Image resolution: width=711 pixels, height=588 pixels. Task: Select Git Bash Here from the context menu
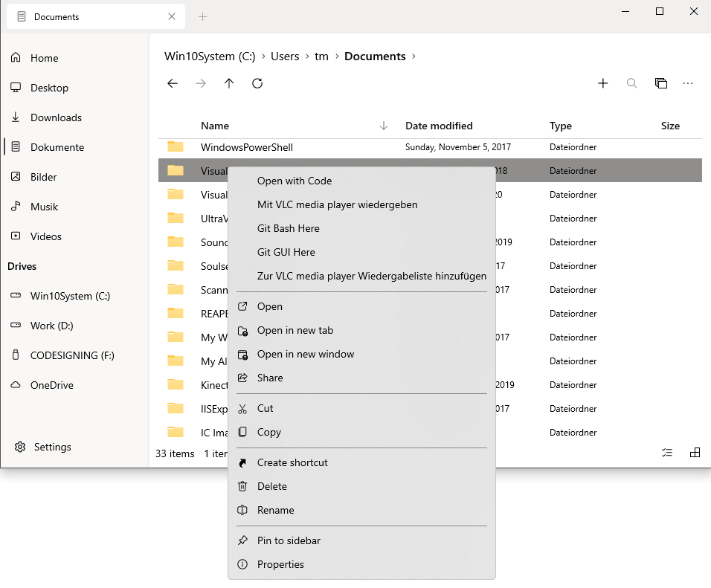(x=289, y=229)
